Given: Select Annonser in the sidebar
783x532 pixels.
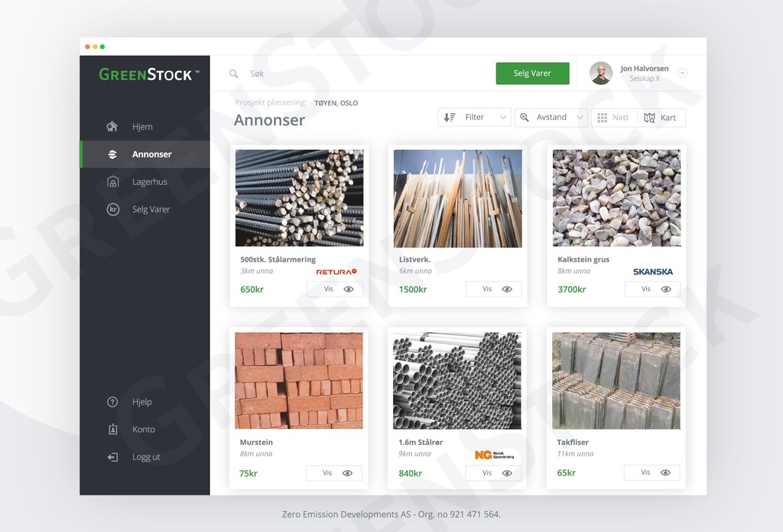Looking at the screenshot, I should tap(145, 154).
